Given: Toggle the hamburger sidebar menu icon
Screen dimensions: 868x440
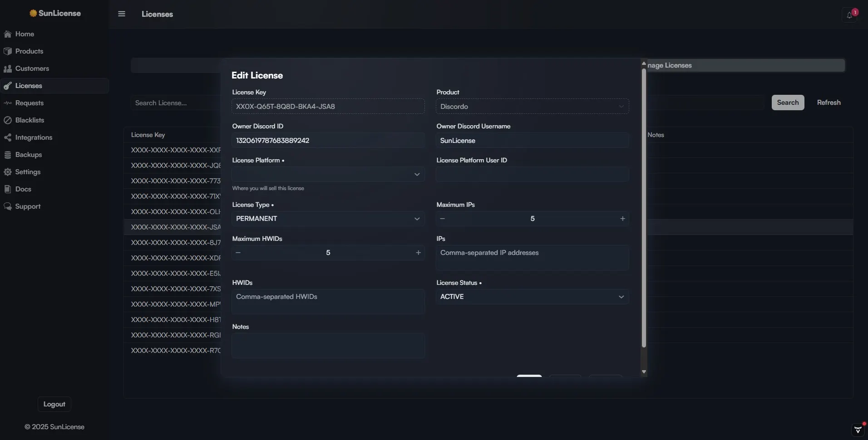Looking at the screenshot, I should (122, 14).
